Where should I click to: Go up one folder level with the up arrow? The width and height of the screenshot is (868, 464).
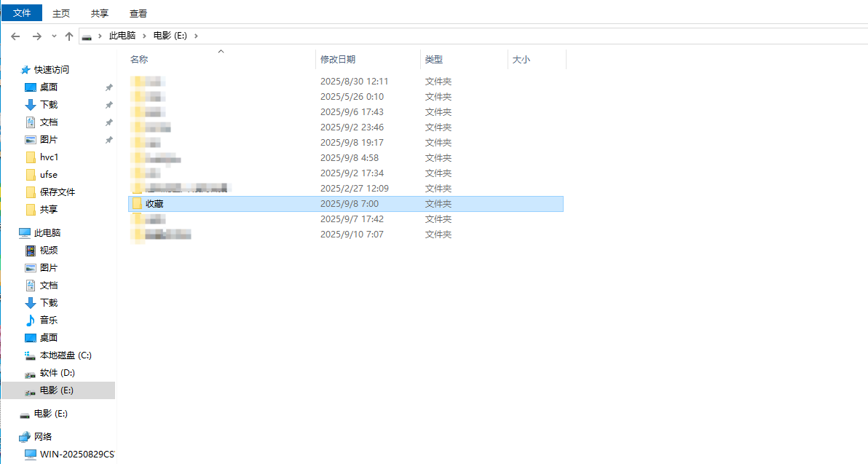(68, 36)
